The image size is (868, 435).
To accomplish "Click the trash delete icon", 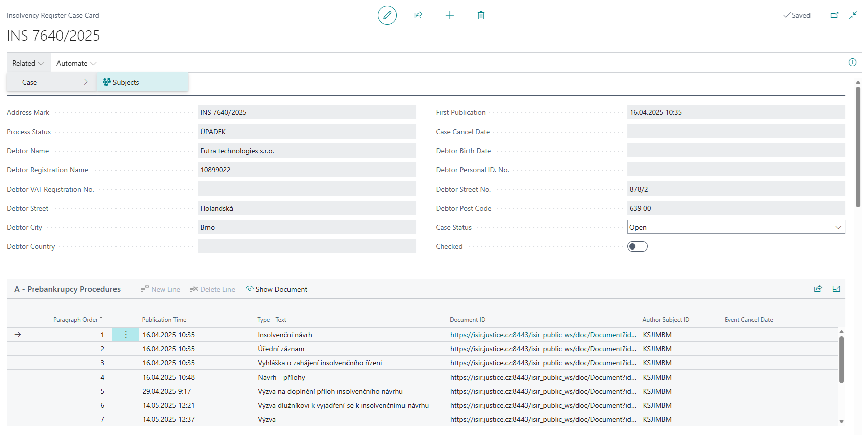I will (481, 15).
